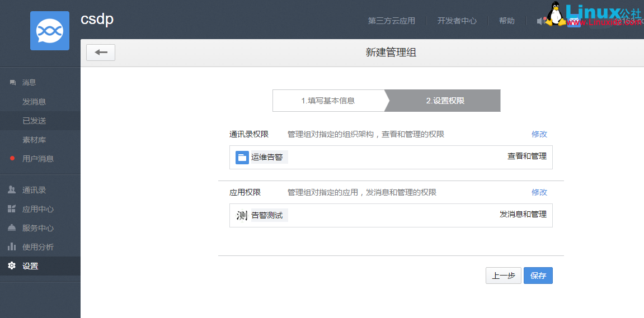644x318 pixels.
Task: Click the 使用分析 bar chart icon
Action: pos(12,246)
